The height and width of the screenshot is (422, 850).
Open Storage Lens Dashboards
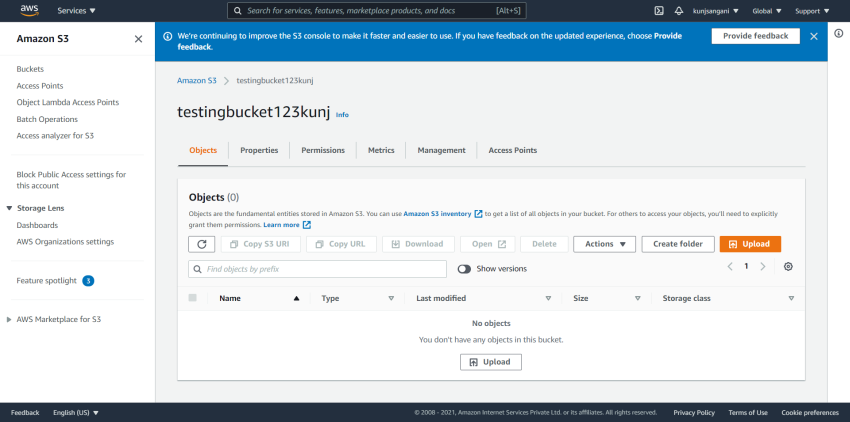[x=37, y=225]
